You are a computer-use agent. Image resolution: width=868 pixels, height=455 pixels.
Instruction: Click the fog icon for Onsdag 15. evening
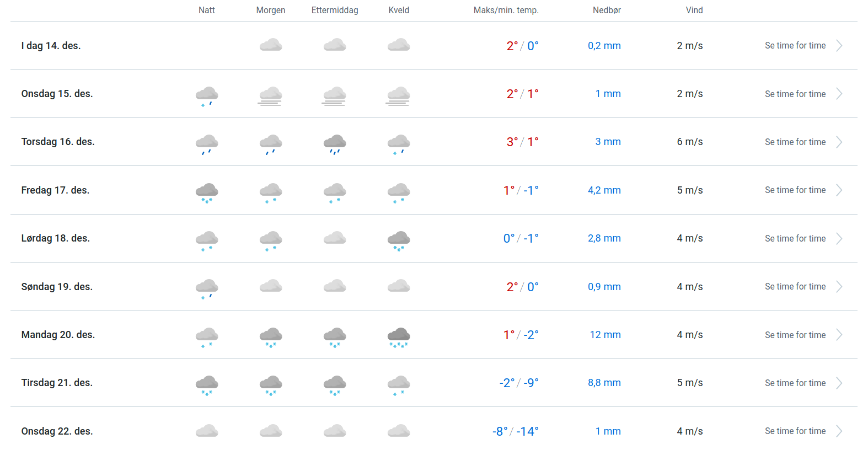pos(399,95)
